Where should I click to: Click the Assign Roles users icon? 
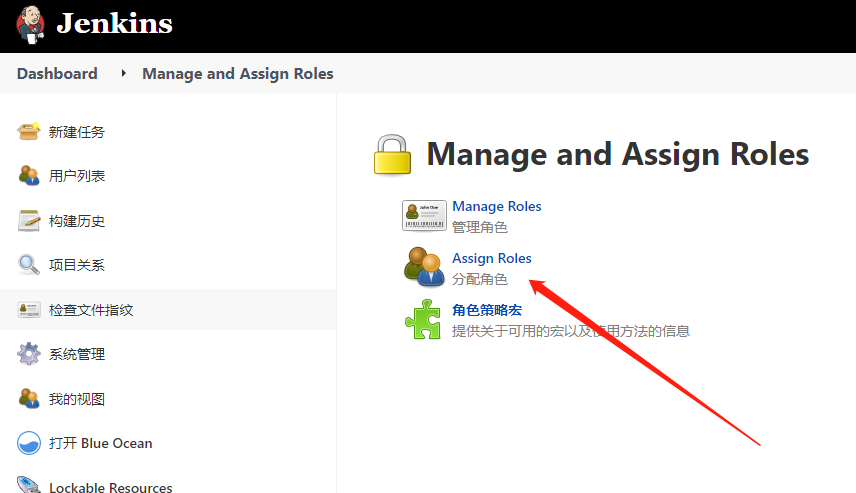pyautogui.click(x=424, y=267)
